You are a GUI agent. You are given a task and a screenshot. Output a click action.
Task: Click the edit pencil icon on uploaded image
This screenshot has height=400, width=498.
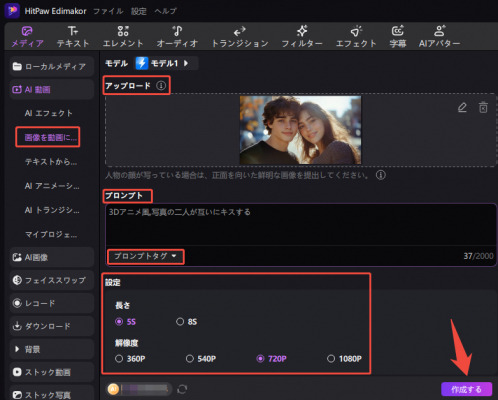click(x=462, y=107)
